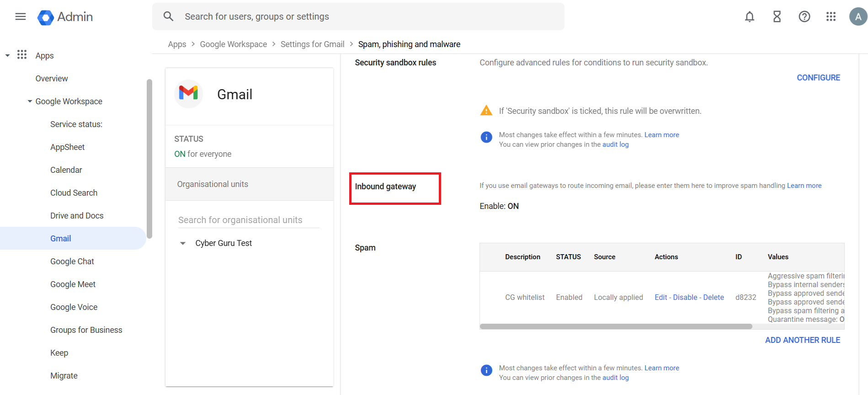The width and height of the screenshot is (868, 395).
Task: Click the CG whitelist description cell
Action: pyautogui.click(x=525, y=297)
